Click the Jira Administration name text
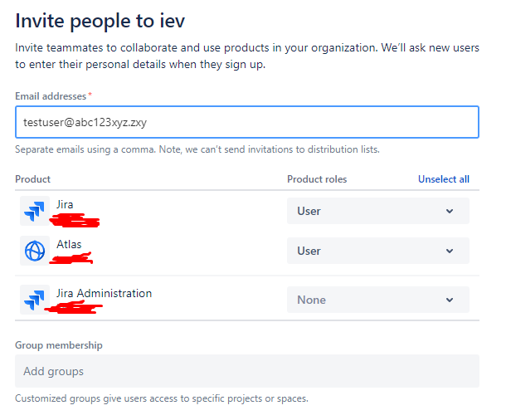 coord(104,293)
